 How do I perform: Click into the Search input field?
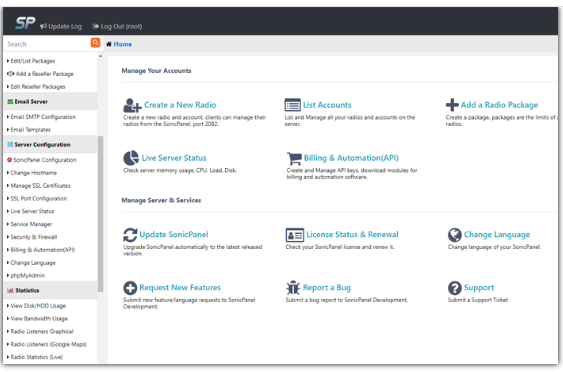click(x=47, y=44)
